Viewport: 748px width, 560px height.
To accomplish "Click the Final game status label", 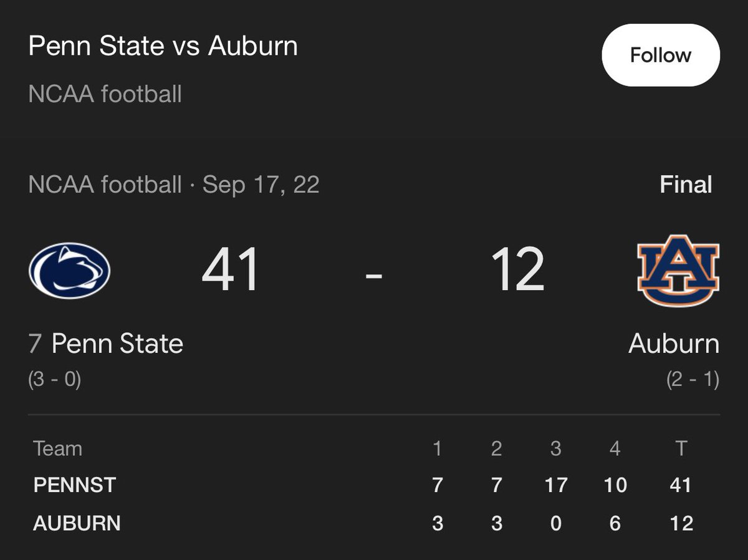I will pyautogui.click(x=686, y=185).
